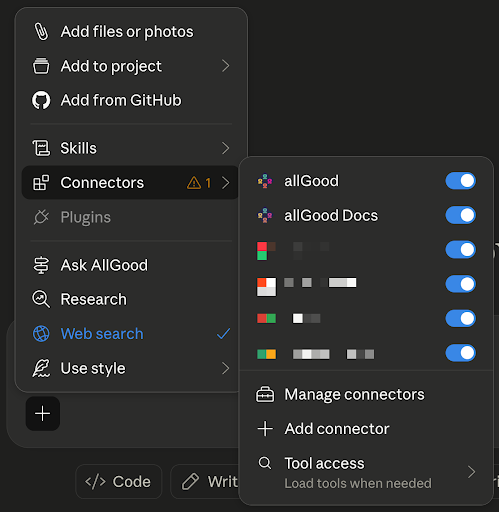The width and height of the screenshot is (499, 512).
Task: Click the Manage connectors toolbox icon
Action: (265, 394)
